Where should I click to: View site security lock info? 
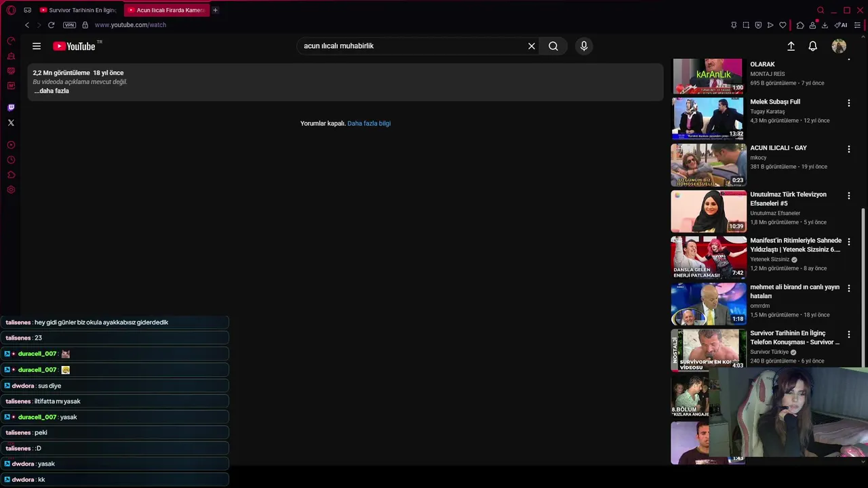point(85,25)
